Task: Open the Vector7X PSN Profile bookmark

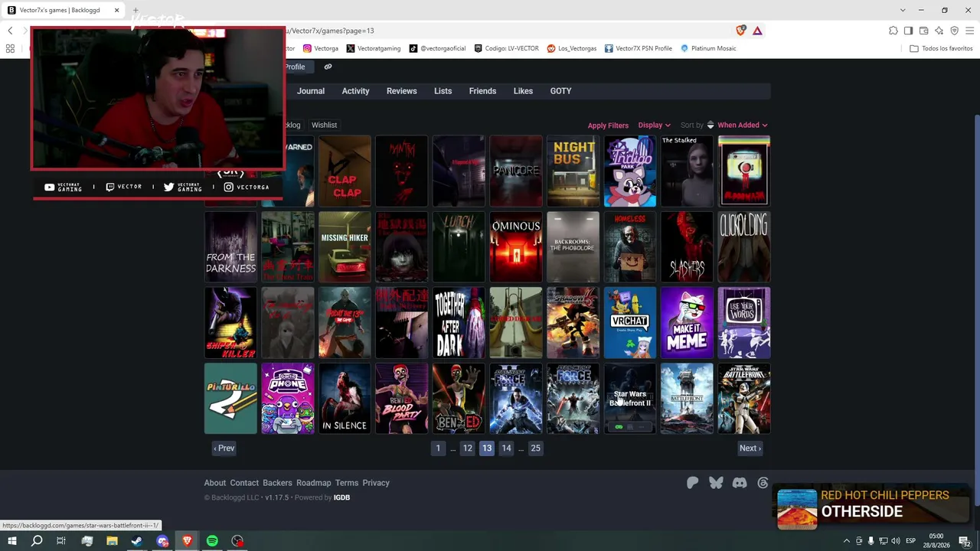Action: (639, 48)
